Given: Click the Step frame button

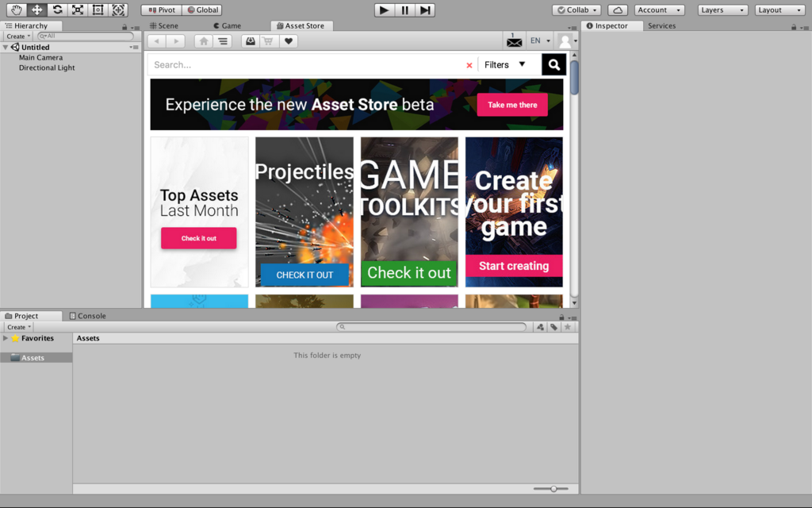Looking at the screenshot, I should pyautogui.click(x=425, y=10).
